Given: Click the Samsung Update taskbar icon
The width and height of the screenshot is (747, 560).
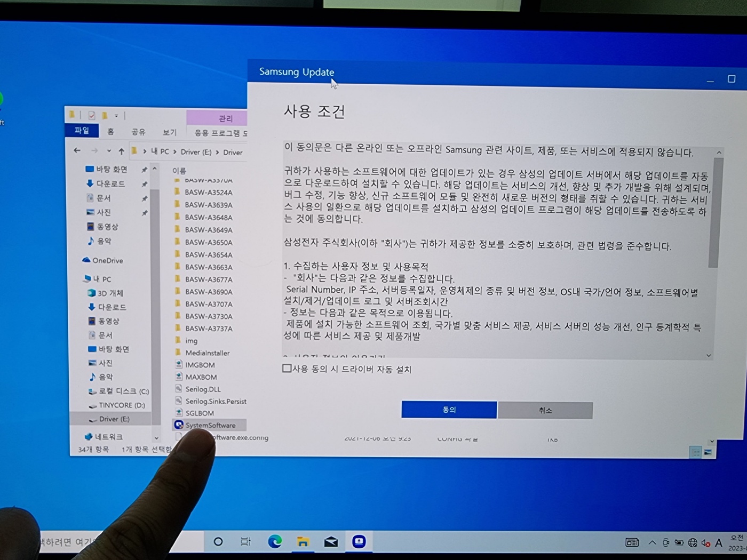Looking at the screenshot, I should pyautogui.click(x=359, y=542).
